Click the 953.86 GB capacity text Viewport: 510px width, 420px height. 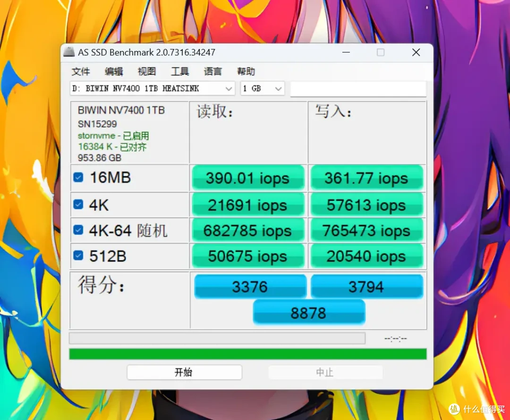click(99, 158)
